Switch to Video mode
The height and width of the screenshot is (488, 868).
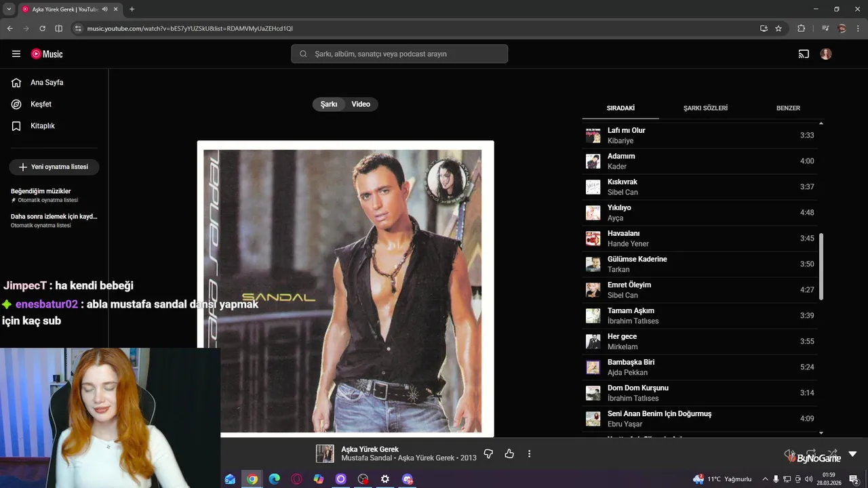point(361,104)
